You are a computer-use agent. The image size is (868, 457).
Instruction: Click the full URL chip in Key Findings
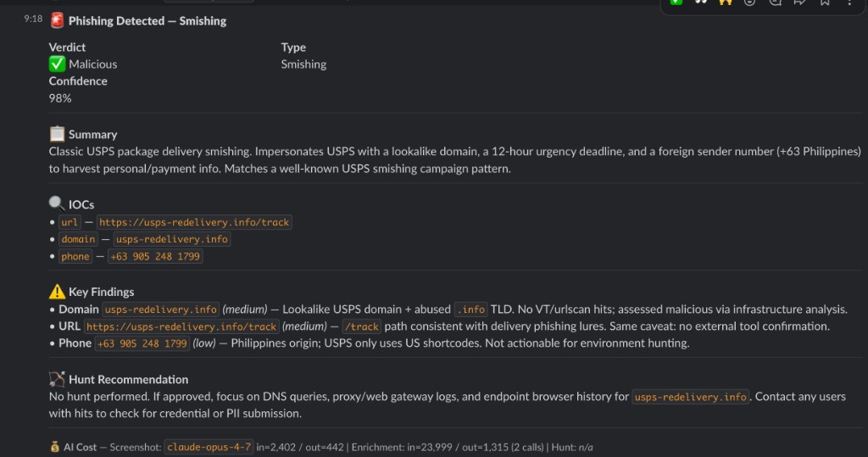coord(181,326)
